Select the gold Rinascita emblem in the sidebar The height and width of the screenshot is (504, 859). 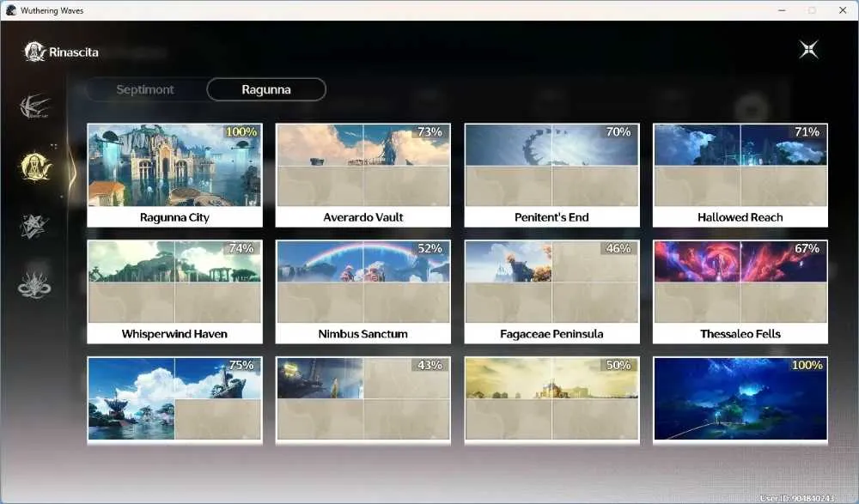pos(35,167)
